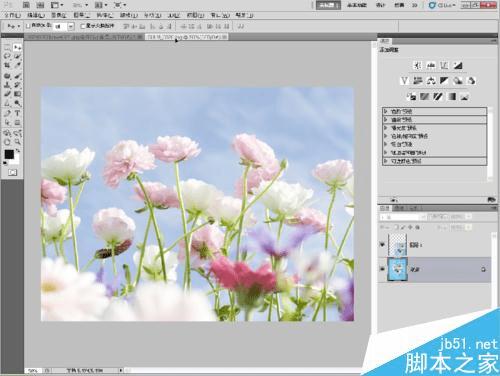Viewport: 500px width, 376px height.
Task: Enable the Auto-Select checkbox
Action: point(28,26)
